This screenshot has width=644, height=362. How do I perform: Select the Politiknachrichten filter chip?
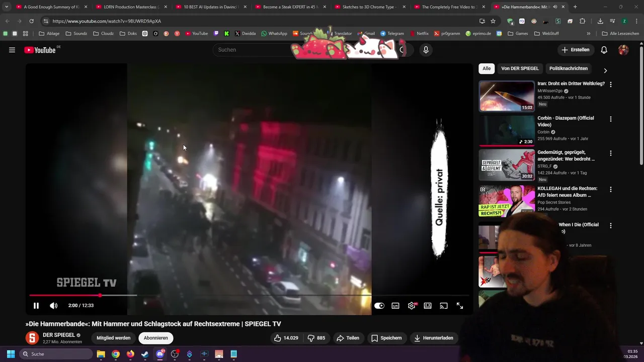click(x=569, y=68)
